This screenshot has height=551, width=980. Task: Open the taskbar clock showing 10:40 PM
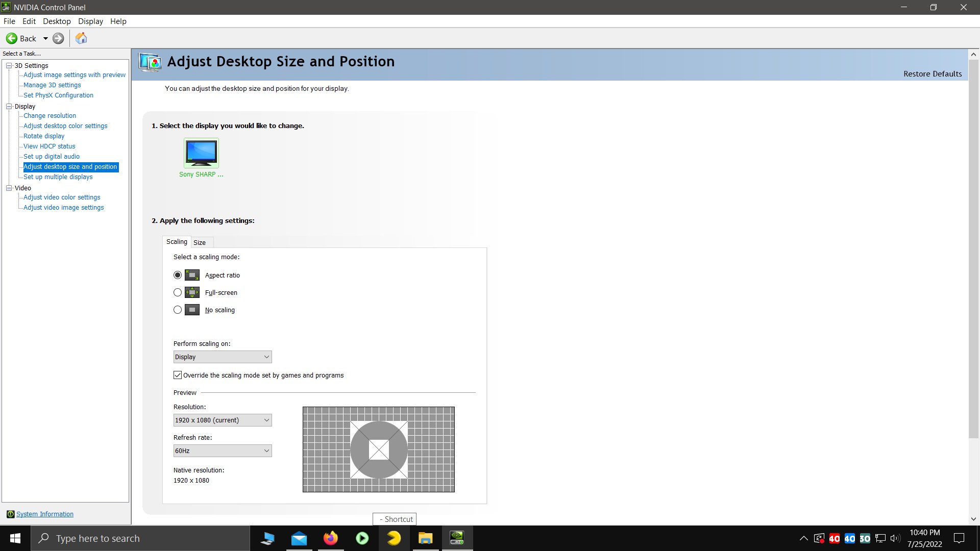pyautogui.click(x=924, y=538)
